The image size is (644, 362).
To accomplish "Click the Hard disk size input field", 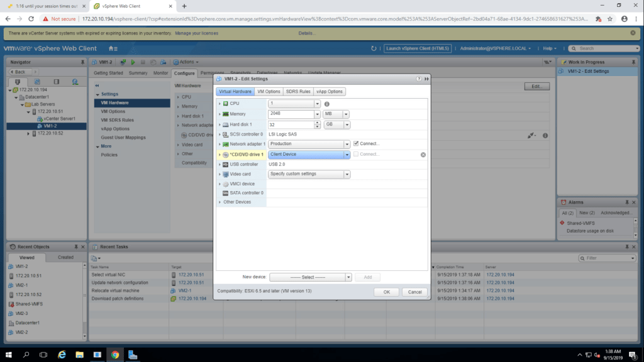I will 290,124.
